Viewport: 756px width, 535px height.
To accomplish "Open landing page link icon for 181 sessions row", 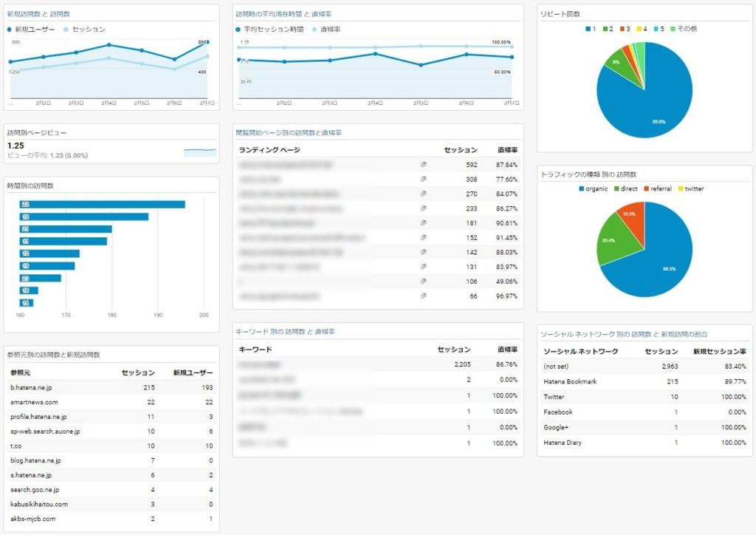I will (x=423, y=223).
